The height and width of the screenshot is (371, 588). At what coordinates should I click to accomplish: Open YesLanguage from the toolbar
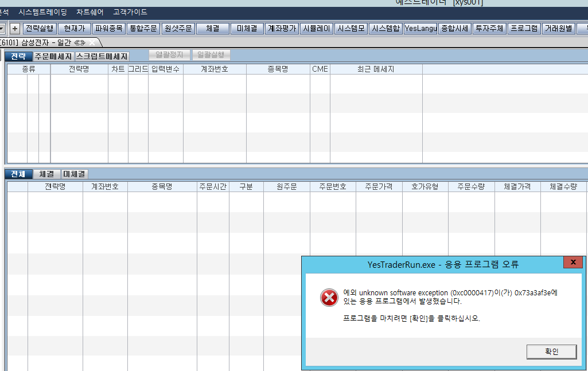pos(420,28)
